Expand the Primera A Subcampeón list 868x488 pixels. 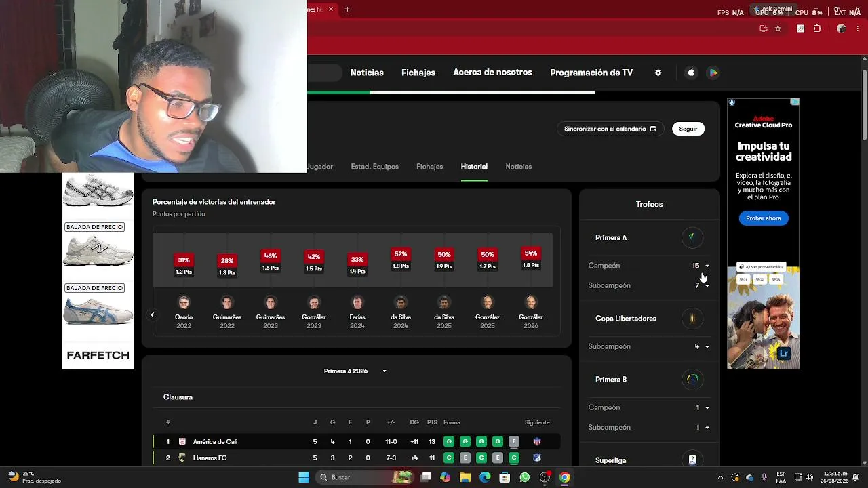(x=707, y=285)
